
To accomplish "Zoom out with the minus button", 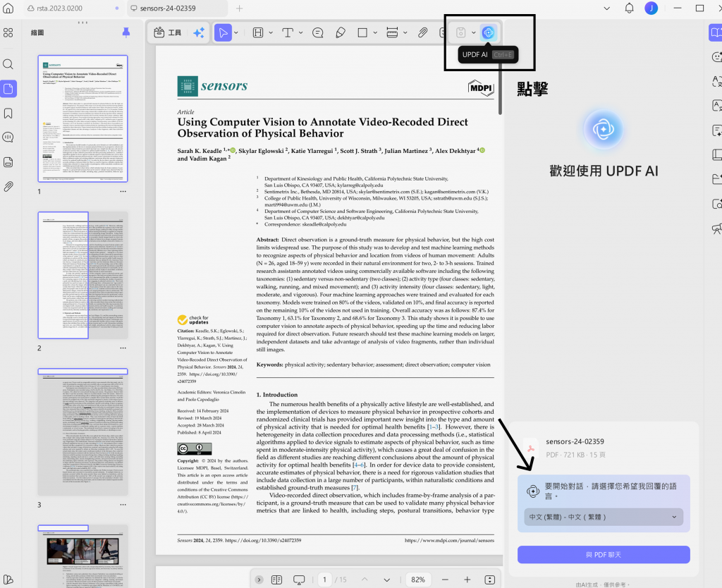I will (445, 580).
